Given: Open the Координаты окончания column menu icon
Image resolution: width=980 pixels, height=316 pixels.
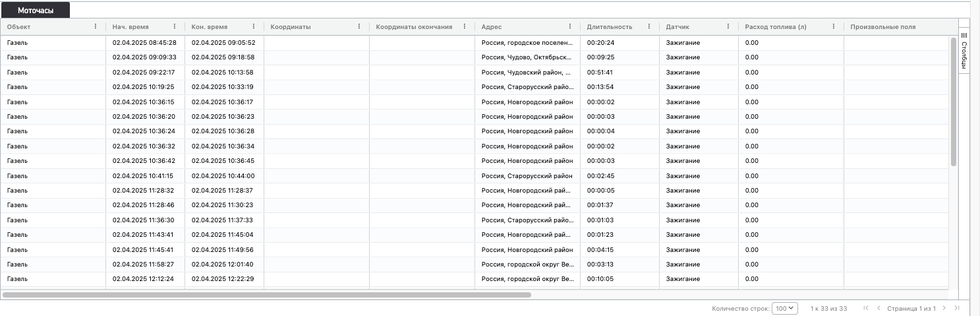Looking at the screenshot, I should pyautogui.click(x=465, y=27).
